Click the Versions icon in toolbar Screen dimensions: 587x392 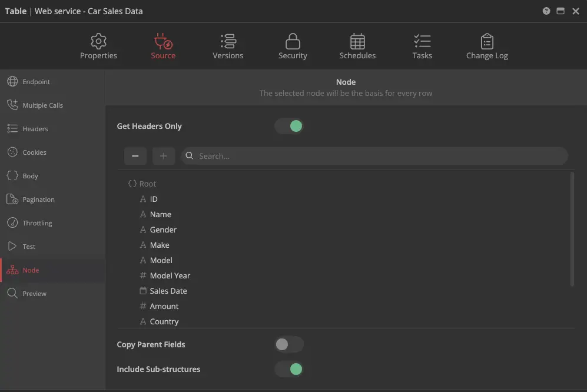coord(228,41)
